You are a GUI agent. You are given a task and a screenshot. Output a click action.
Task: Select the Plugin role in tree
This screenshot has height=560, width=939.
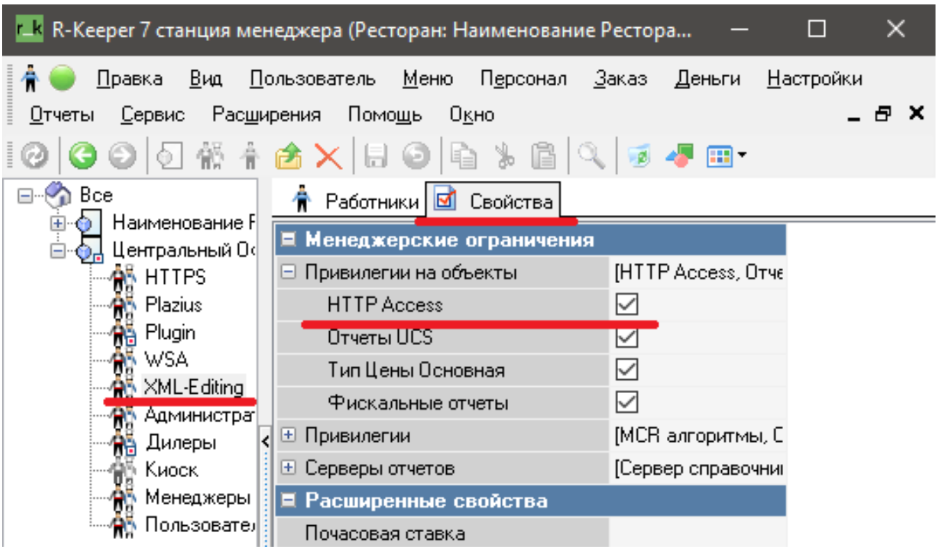[170, 333]
